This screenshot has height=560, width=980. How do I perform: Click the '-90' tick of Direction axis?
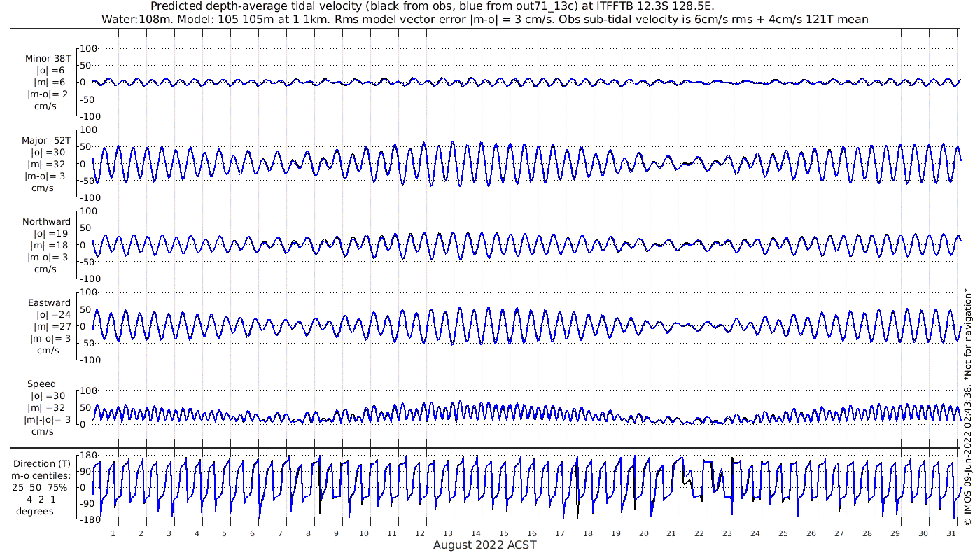pyautogui.click(x=86, y=503)
